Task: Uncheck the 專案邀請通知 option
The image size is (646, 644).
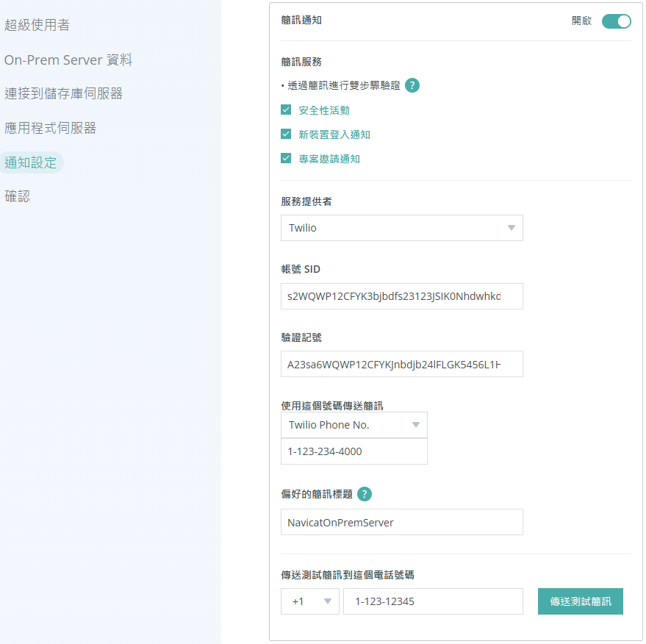Action: tap(286, 158)
